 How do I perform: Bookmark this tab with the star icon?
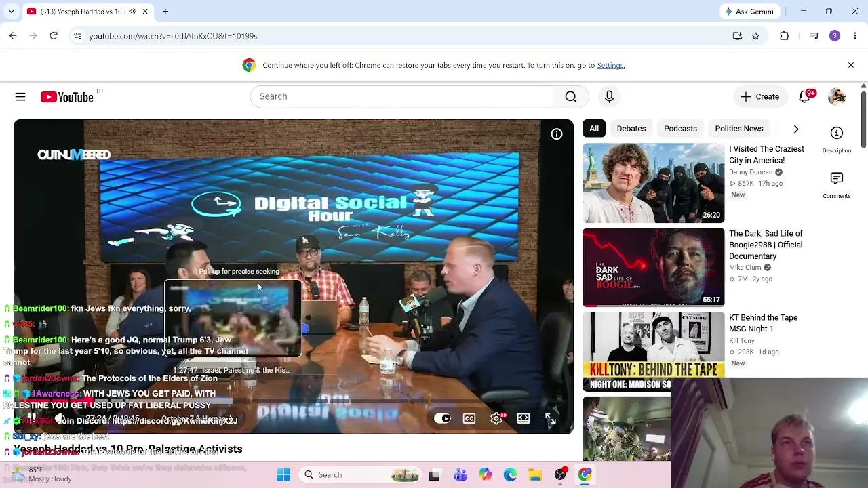[x=755, y=36]
